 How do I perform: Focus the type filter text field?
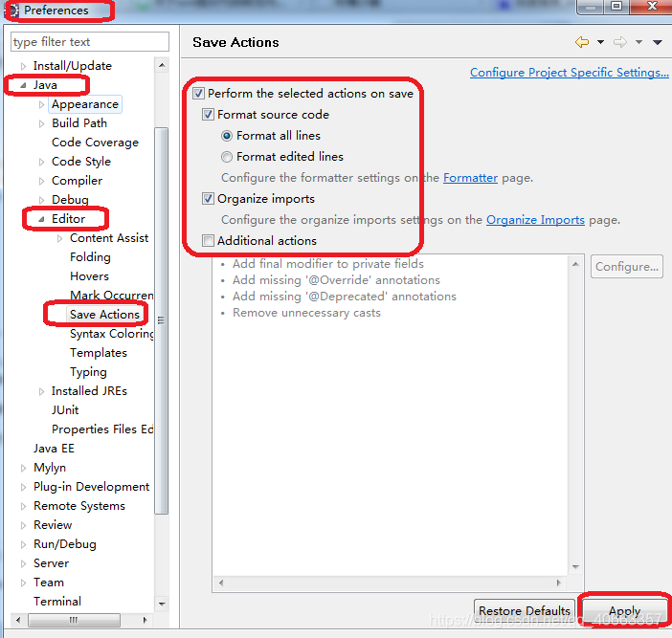90,41
